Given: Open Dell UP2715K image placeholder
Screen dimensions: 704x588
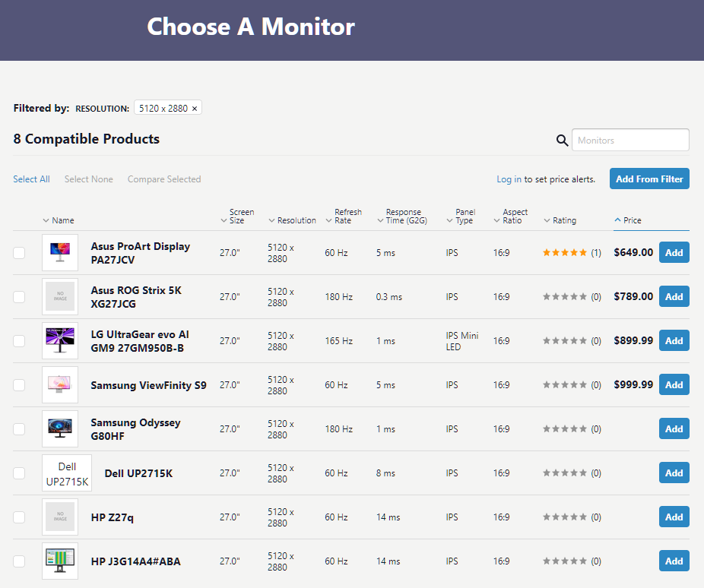Looking at the screenshot, I should (x=67, y=473).
